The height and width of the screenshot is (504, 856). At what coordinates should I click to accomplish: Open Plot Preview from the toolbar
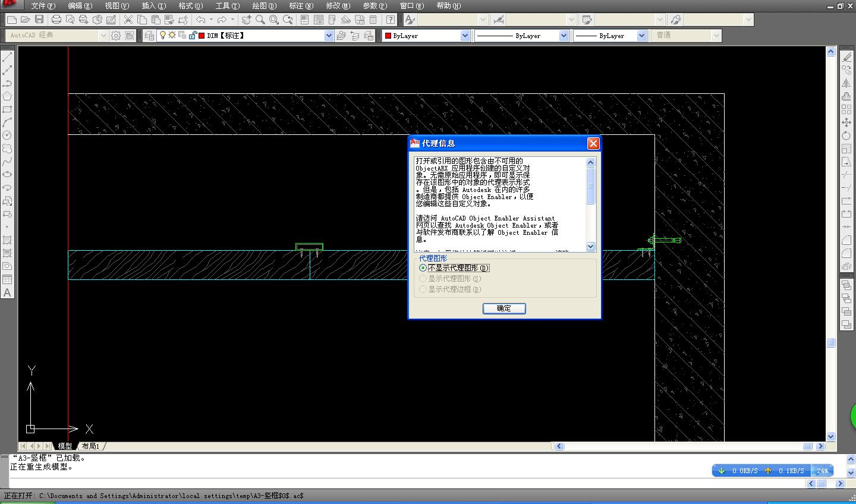[x=70, y=20]
